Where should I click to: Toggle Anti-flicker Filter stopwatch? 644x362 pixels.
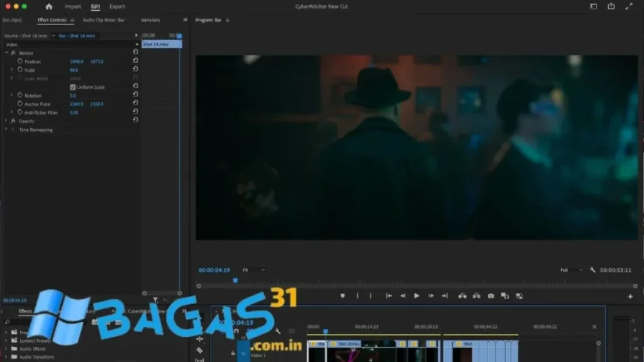(19, 112)
